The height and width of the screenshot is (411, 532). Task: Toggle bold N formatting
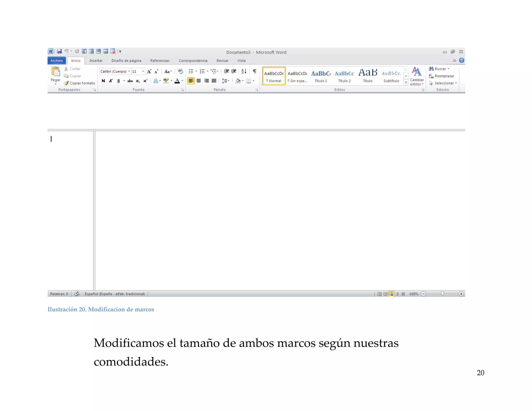103,81
